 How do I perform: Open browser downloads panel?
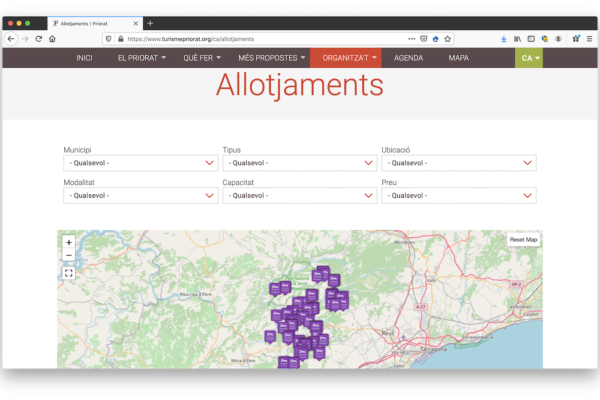click(x=503, y=39)
